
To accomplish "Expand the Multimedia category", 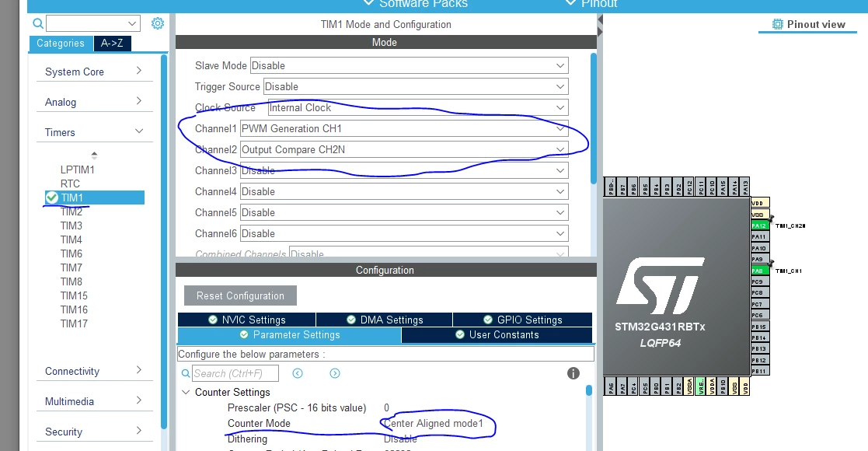I will coord(94,401).
